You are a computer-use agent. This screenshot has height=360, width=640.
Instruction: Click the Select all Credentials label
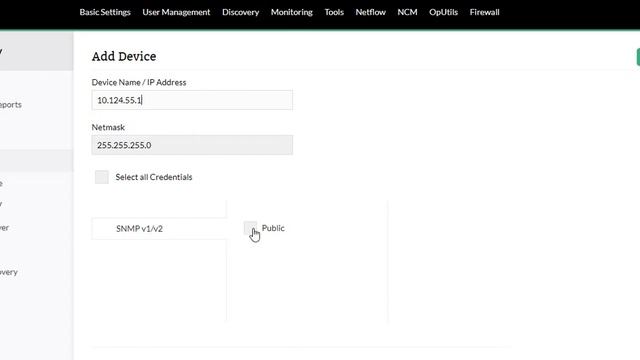(x=153, y=177)
